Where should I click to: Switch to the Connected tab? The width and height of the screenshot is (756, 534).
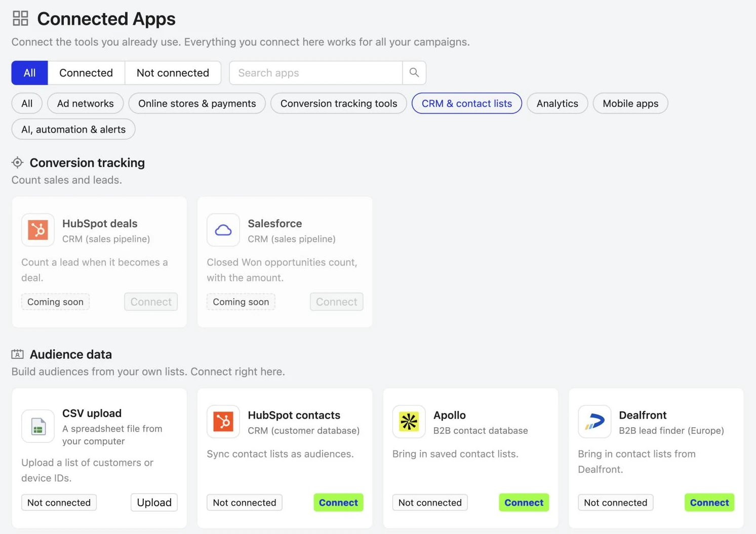(86, 73)
